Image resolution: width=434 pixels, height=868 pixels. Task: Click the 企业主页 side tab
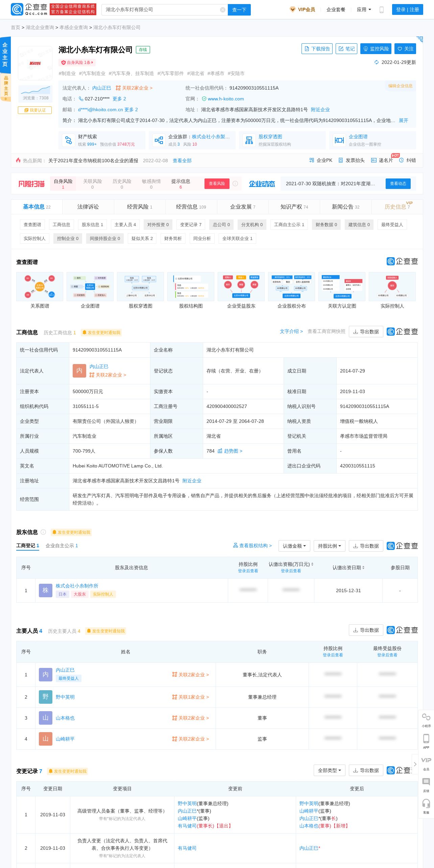click(x=5, y=55)
